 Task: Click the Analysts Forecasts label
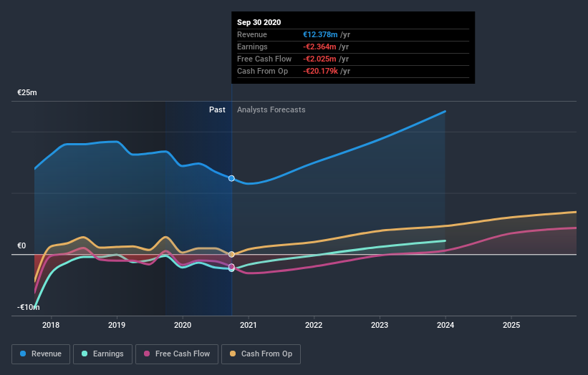click(271, 109)
